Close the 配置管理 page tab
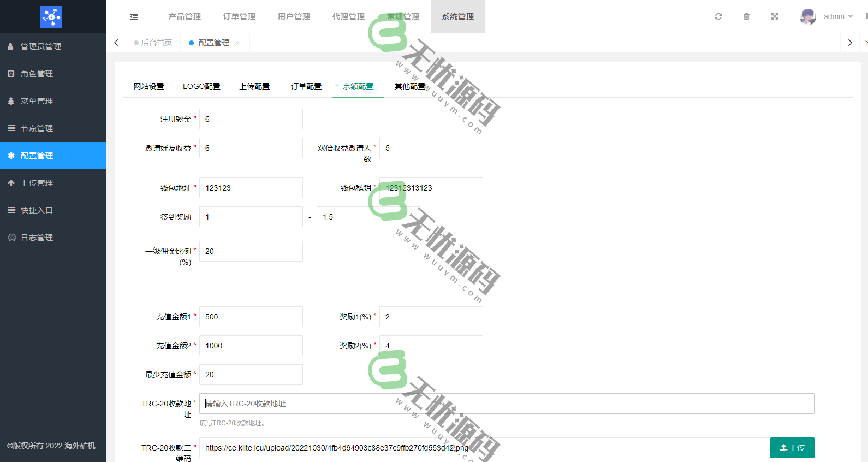868x462 pixels. [237, 43]
